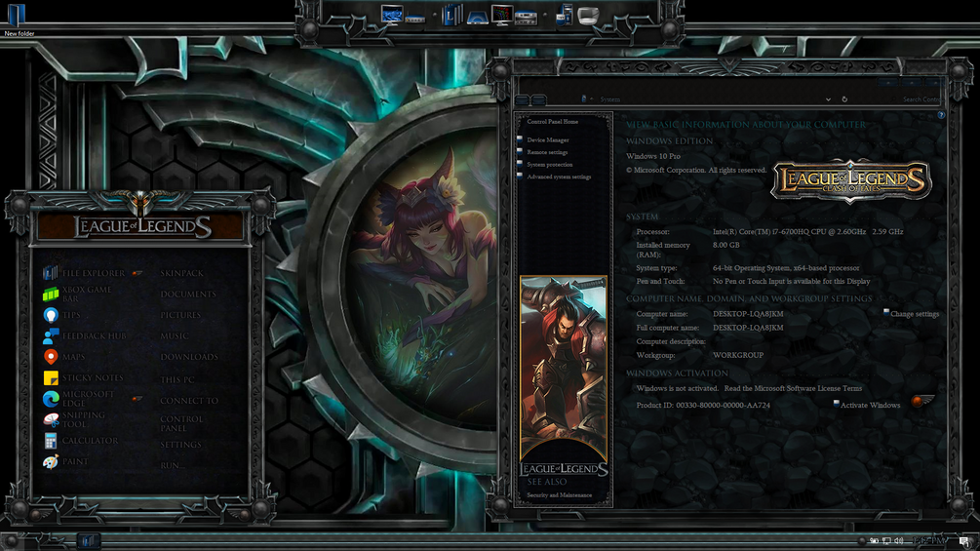Screen dimensions: 980x551
Task: Open Sticky Notes
Action: point(83,378)
